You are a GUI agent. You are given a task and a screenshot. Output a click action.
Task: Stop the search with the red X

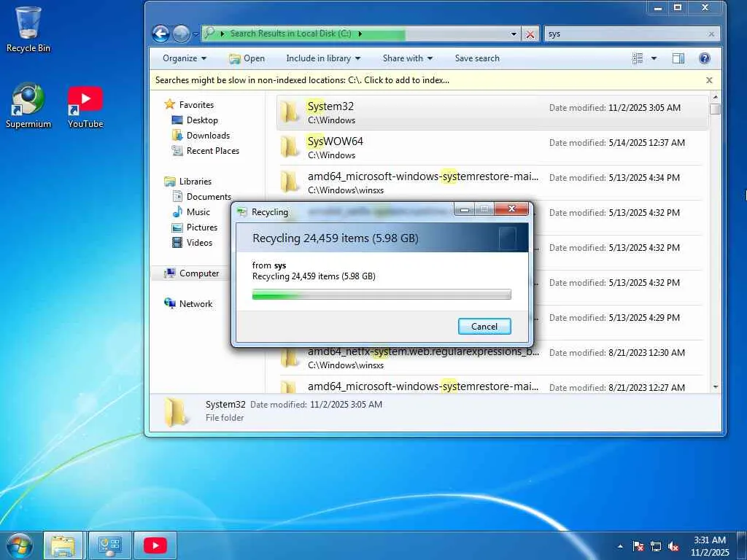(530, 34)
